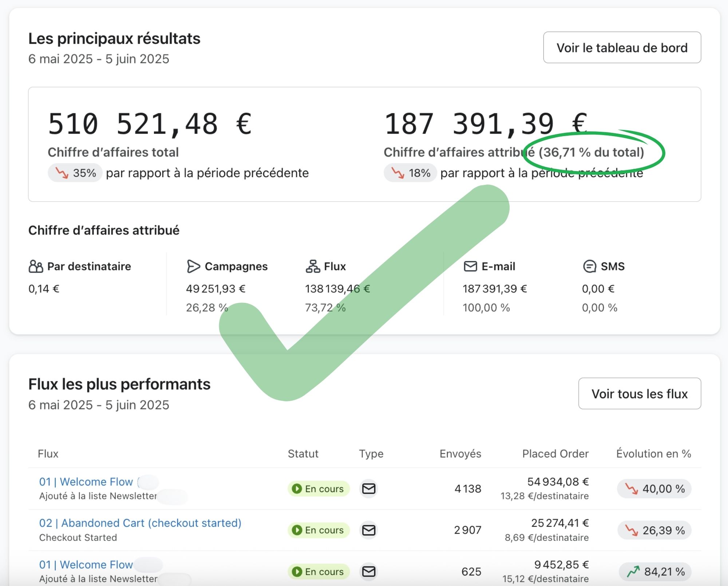
Task: Open Voir le tableau de bord
Action: pyautogui.click(x=622, y=48)
